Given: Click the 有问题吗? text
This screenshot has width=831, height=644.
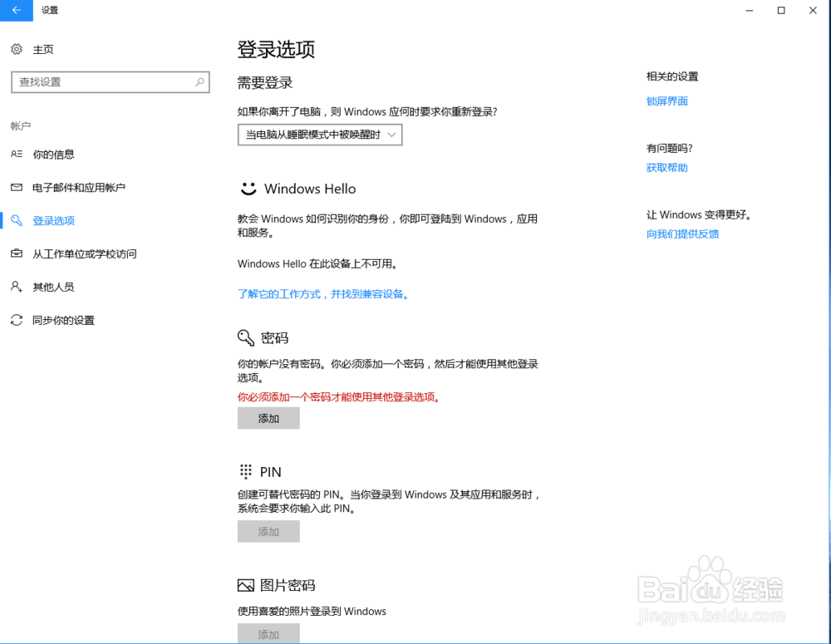Looking at the screenshot, I should pyautogui.click(x=669, y=148).
